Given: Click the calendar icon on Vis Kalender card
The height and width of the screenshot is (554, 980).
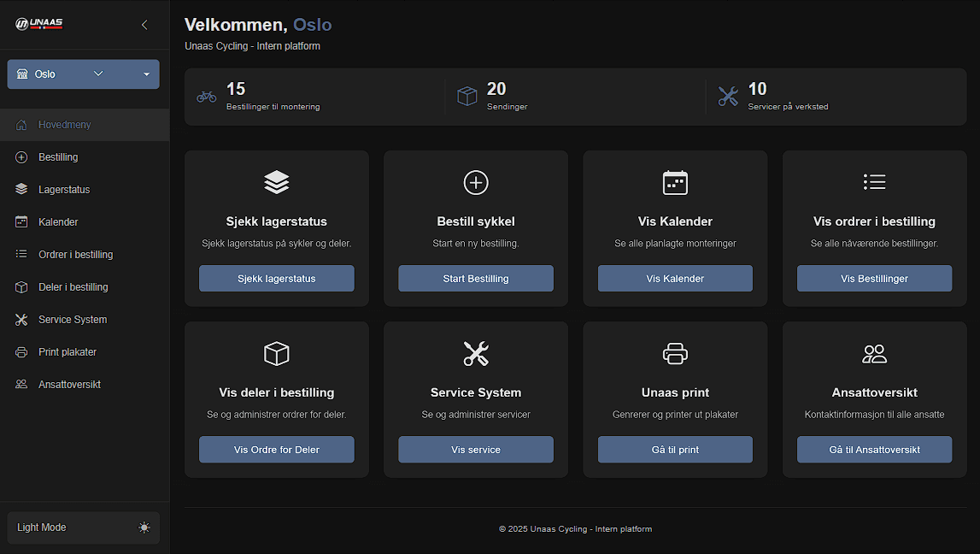Looking at the screenshot, I should pos(675,183).
